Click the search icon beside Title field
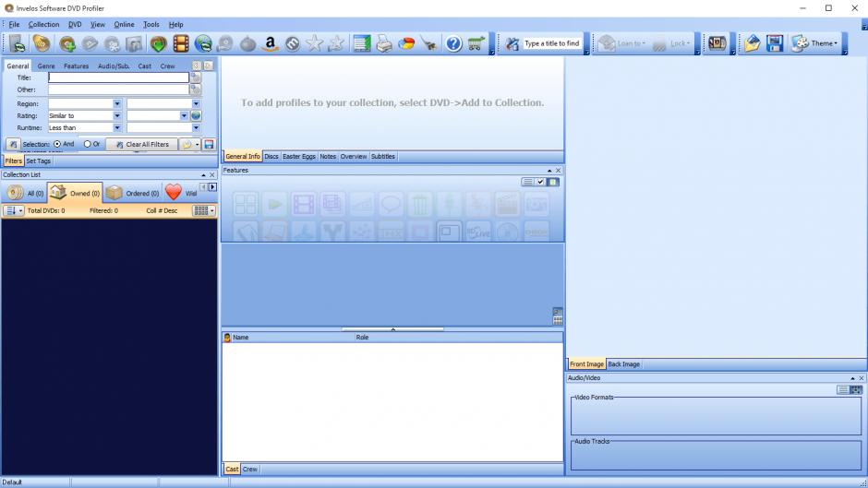 coord(196,77)
